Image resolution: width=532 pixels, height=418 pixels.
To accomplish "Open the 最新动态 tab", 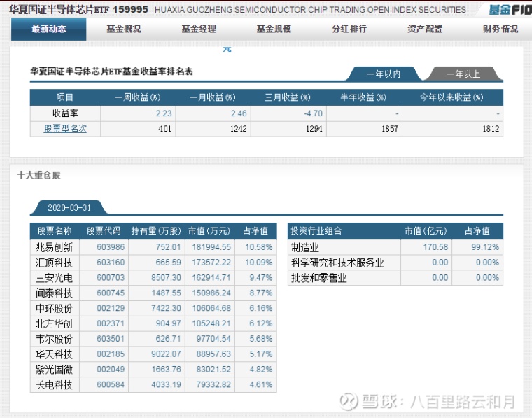I will [49, 29].
